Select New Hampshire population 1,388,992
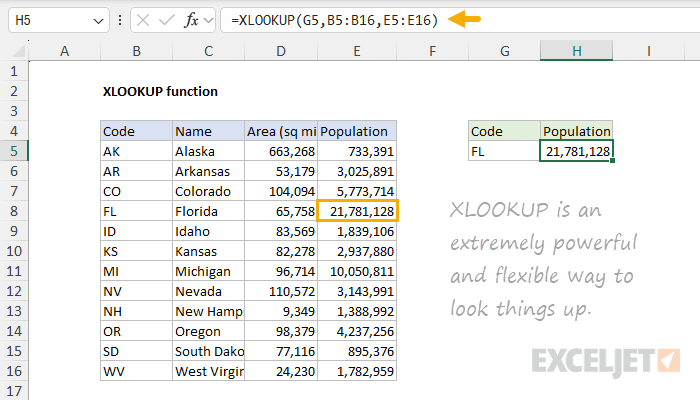700x400 pixels. coord(357,311)
